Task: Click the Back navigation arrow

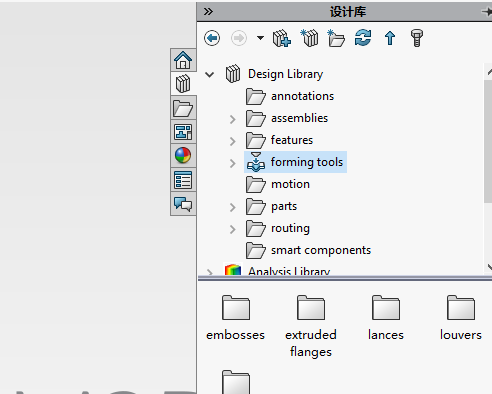Action: [212, 38]
